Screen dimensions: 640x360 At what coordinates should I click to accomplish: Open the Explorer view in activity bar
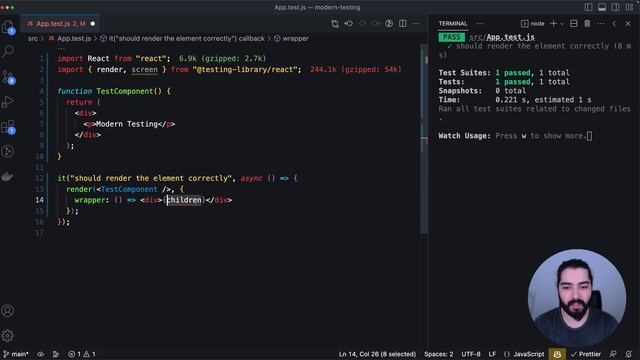click(8, 27)
